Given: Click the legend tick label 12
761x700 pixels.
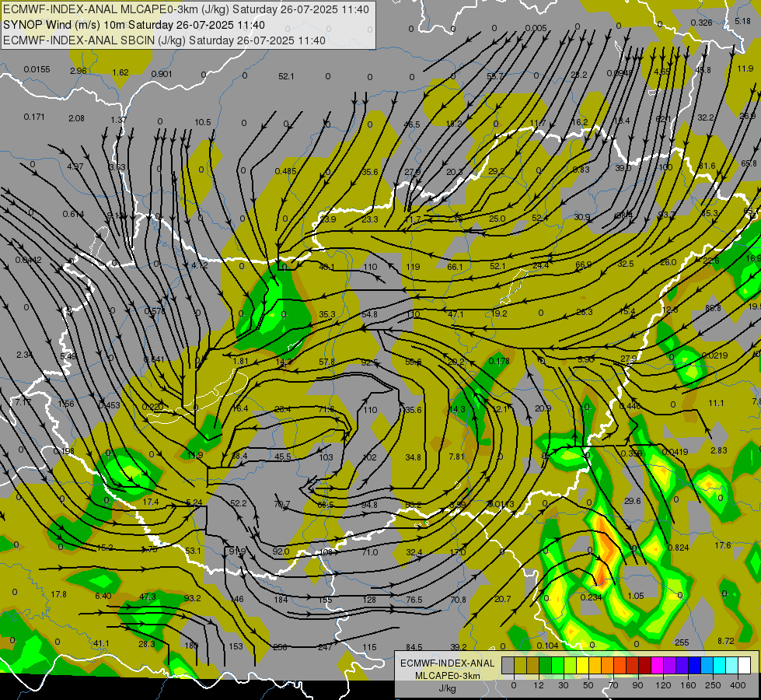Looking at the screenshot, I should click(x=538, y=685).
